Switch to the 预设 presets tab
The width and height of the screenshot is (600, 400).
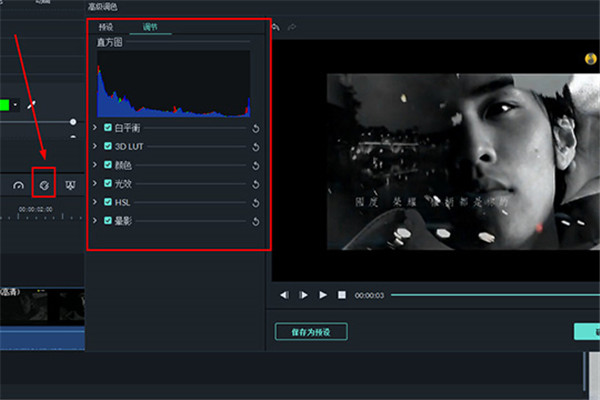[106, 27]
